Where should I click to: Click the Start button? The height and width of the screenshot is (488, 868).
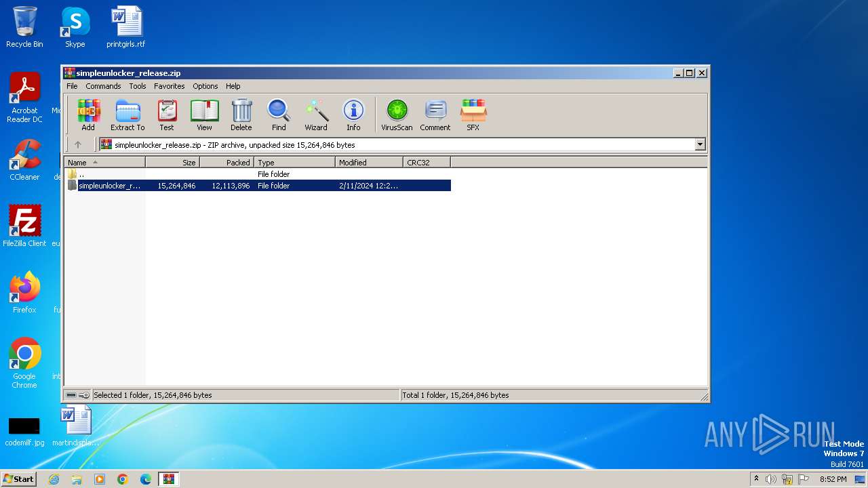click(x=18, y=479)
